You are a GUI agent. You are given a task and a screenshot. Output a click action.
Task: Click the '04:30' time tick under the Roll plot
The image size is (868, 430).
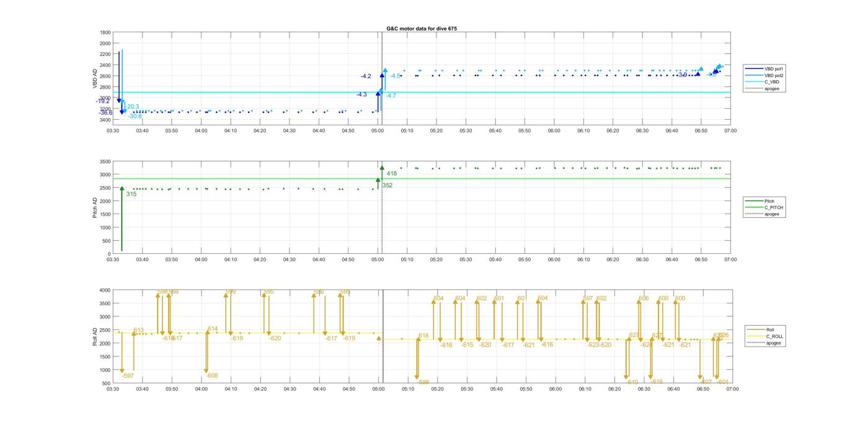point(290,389)
